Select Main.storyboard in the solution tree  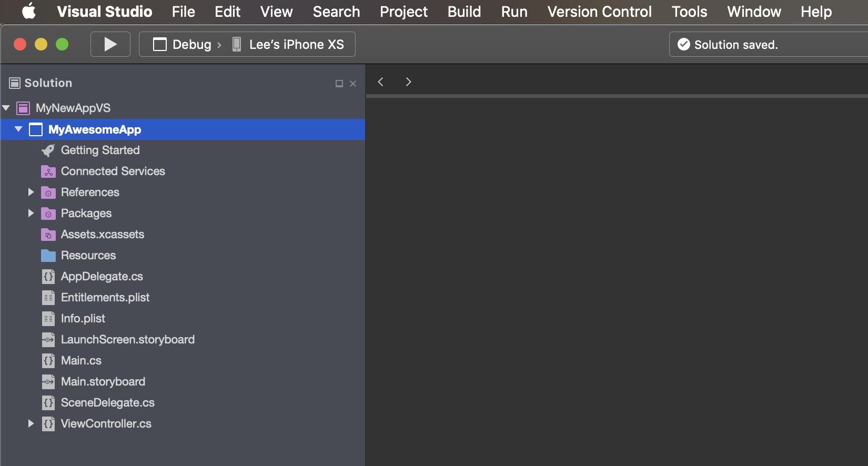103,382
